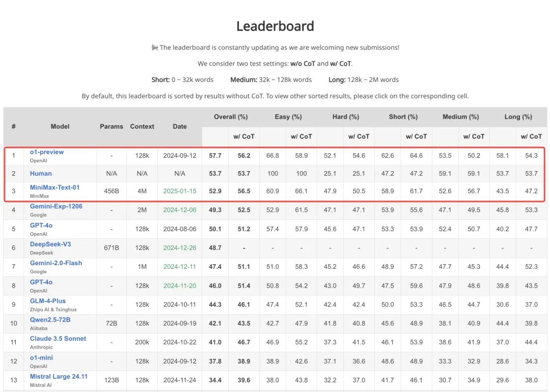This screenshot has height=392, width=550.
Task: Sort by w/ CoT under Short
Action: [x=417, y=136]
